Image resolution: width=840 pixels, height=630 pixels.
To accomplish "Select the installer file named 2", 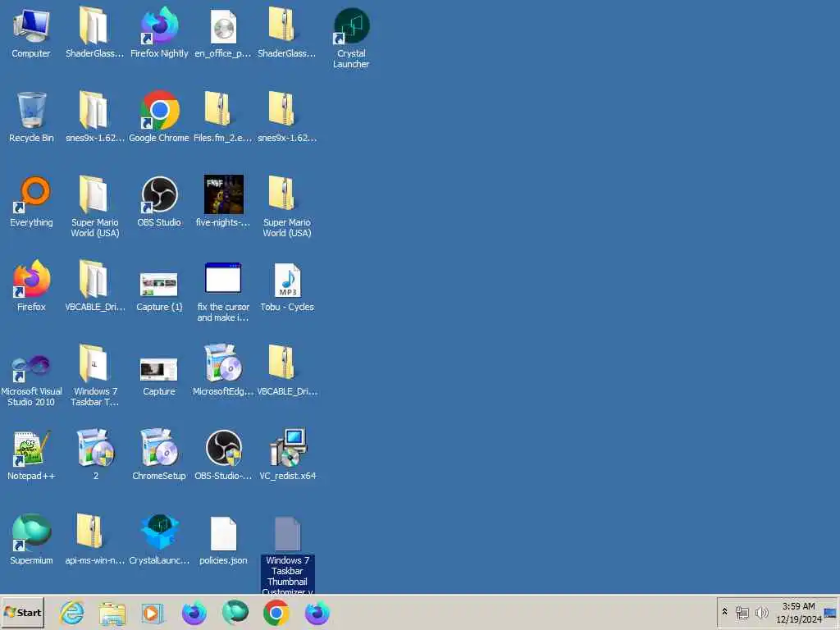I will 95,454.
